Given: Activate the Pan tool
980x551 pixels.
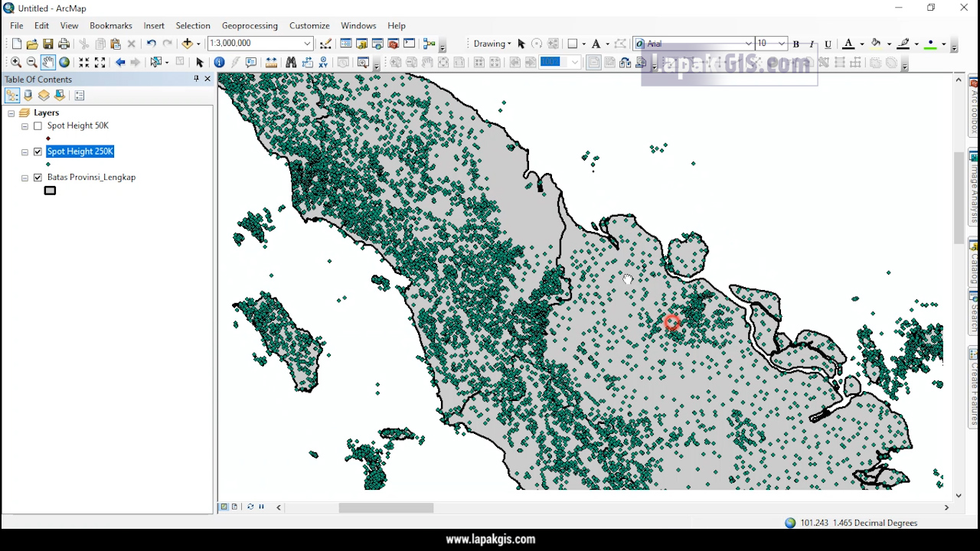Looking at the screenshot, I should click(48, 62).
